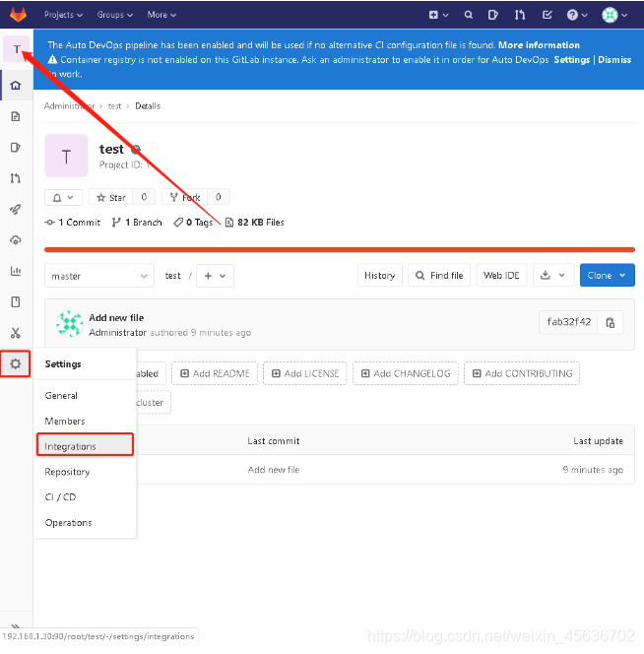
Task: Open the Groups menu
Action: [114, 15]
